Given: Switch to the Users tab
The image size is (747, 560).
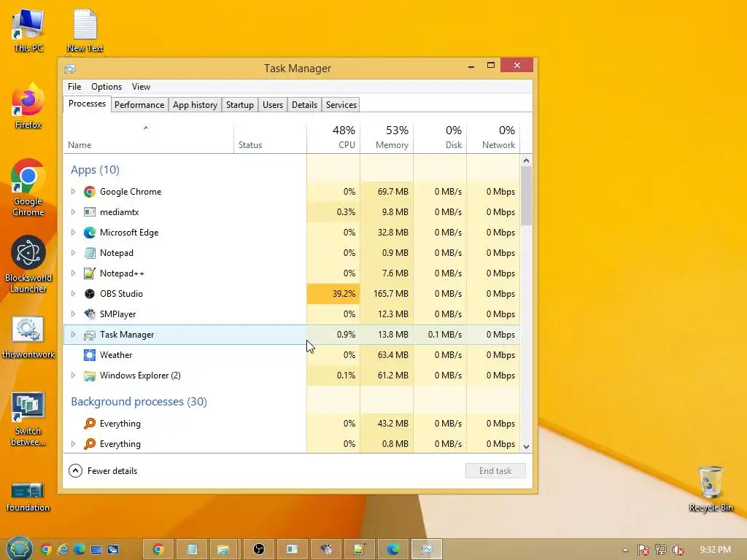Looking at the screenshot, I should [273, 105].
